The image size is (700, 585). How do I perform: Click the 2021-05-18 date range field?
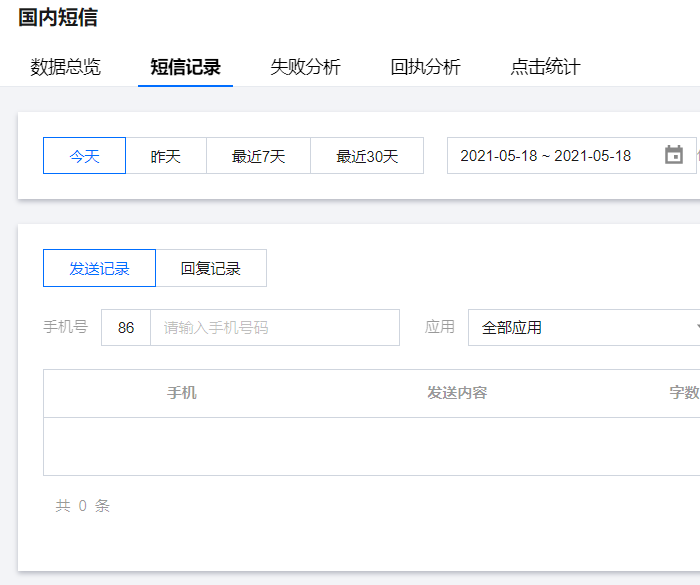tap(546, 156)
